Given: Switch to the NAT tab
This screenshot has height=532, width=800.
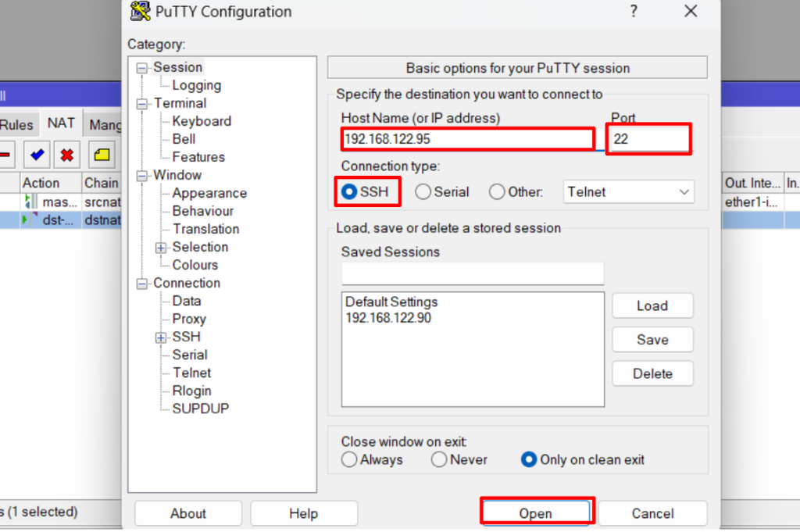Looking at the screenshot, I should point(61,123).
